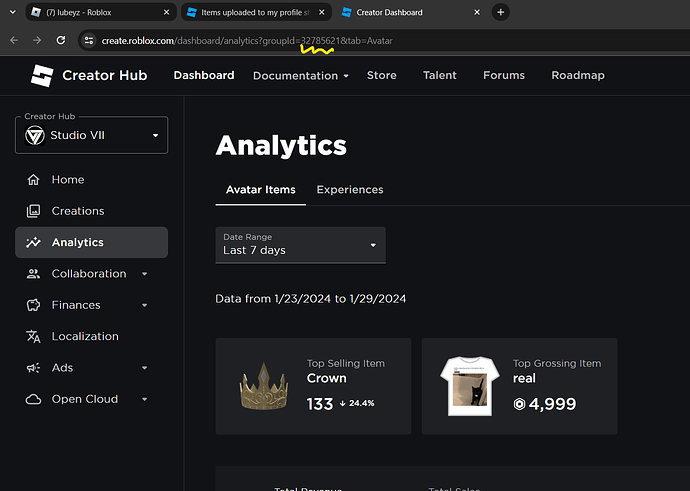Screen dimensions: 690x491
Task: Open the tab search chevron in tab strip
Action: [x=13, y=12]
